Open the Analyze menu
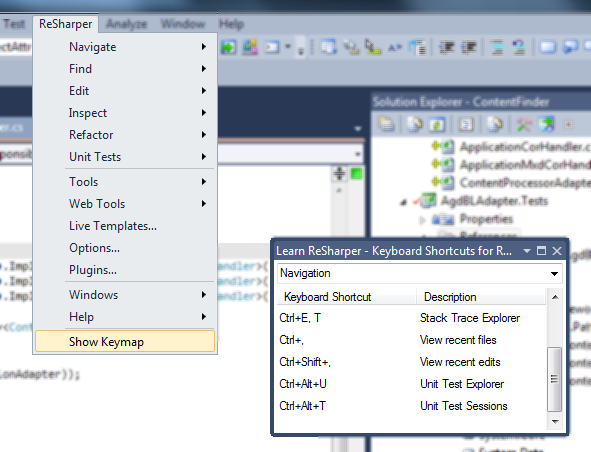 tap(126, 24)
